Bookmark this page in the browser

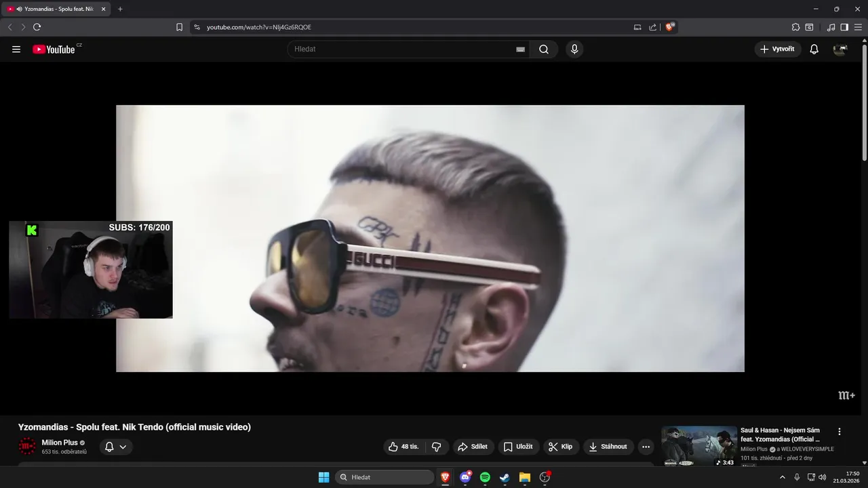coord(179,27)
